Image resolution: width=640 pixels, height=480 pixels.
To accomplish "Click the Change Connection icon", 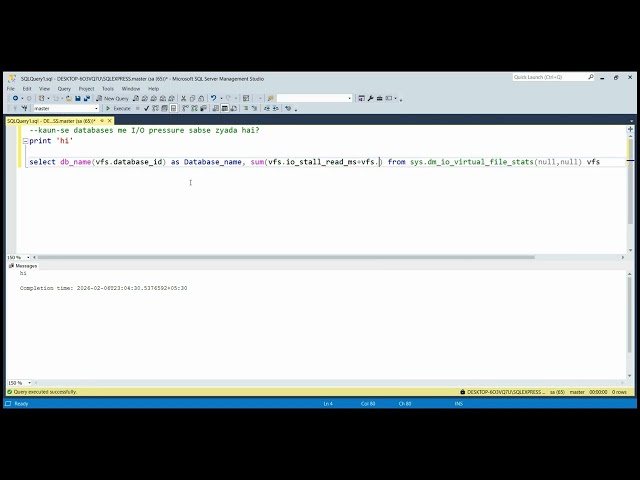I will (24, 109).
